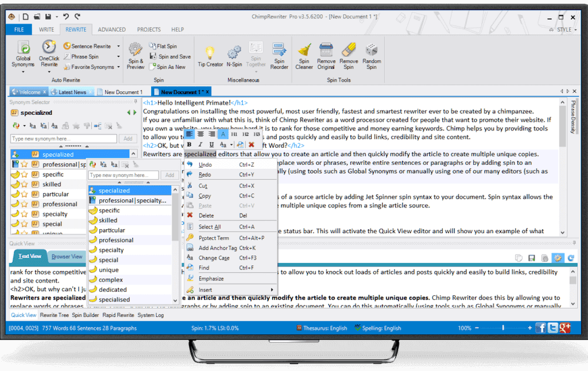Click the red X in mini toolbar
The width and height of the screenshot is (588, 371).
[252, 145]
